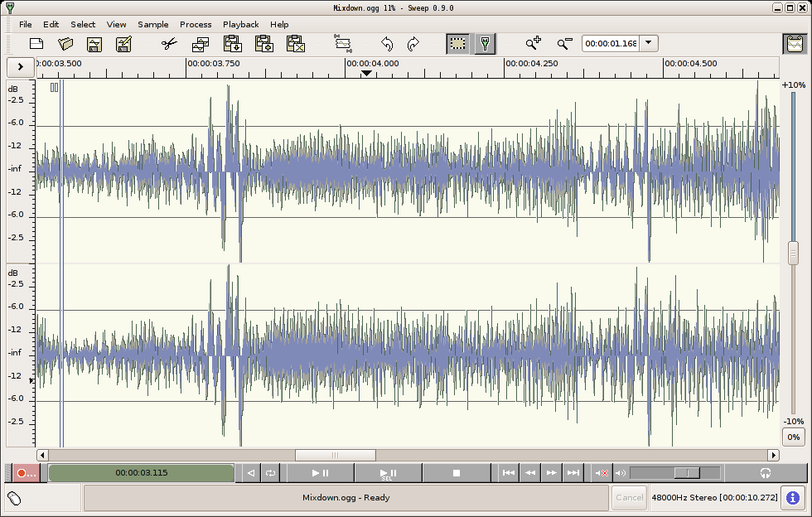Toggle the scrub tool button

[x=485, y=44]
